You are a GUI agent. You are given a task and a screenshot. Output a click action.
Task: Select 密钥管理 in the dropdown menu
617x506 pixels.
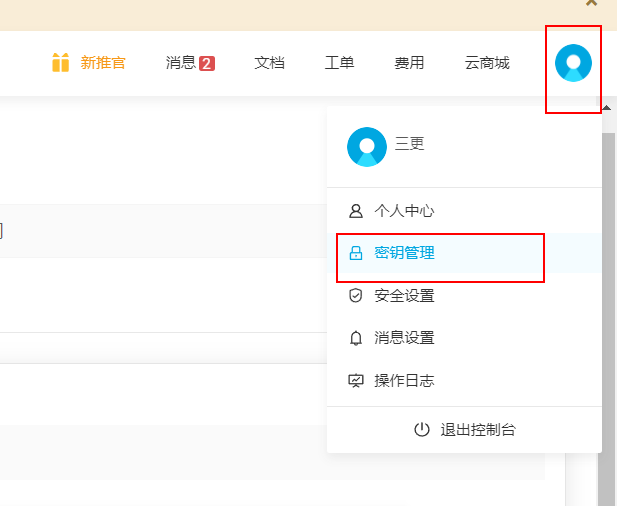404,254
